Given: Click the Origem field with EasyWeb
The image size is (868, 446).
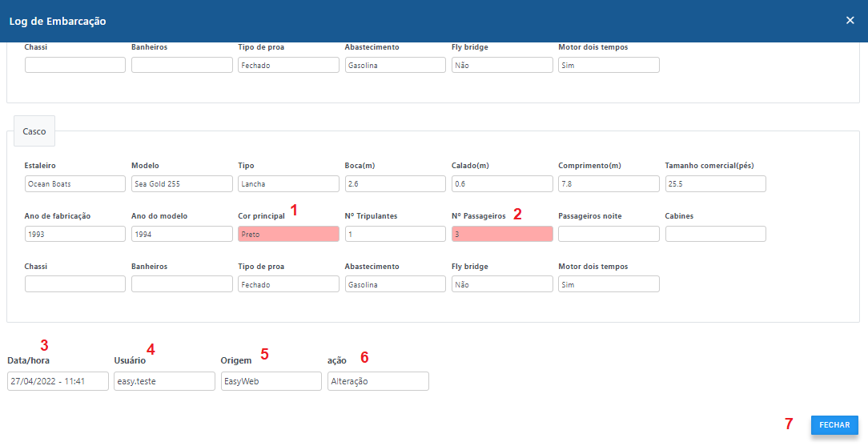Looking at the screenshot, I should [271, 381].
